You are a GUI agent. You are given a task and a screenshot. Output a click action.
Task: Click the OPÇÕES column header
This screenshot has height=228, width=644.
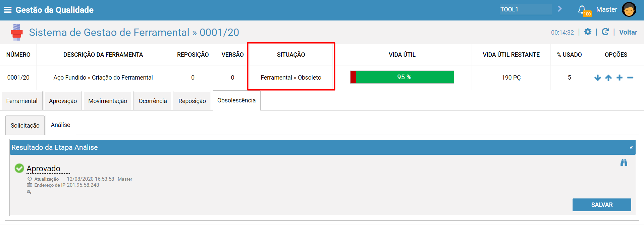click(616, 55)
